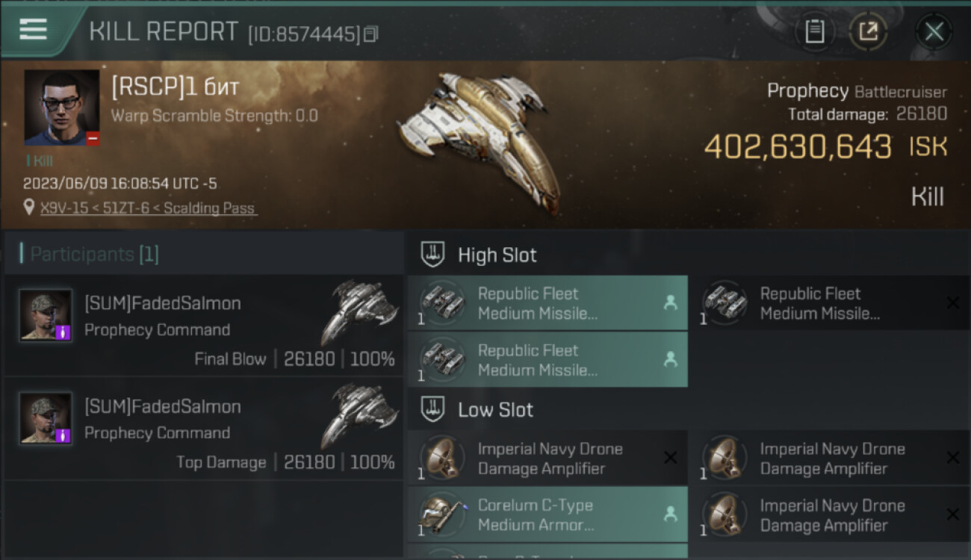Image resolution: width=971 pixels, height=560 pixels.
Task: Click the High Slot shield icon
Action: tap(433, 255)
